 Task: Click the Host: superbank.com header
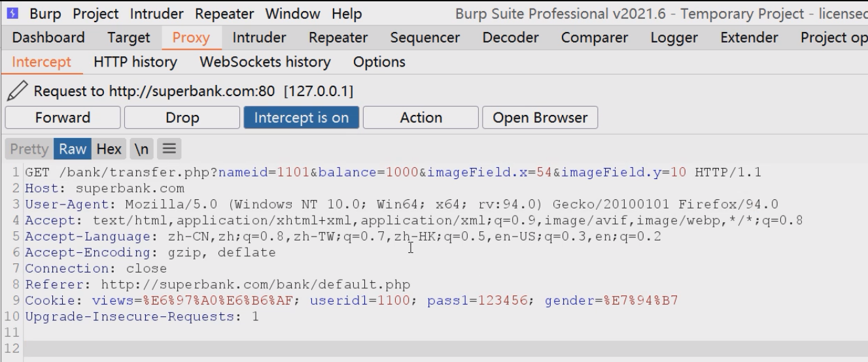point(105,188)
